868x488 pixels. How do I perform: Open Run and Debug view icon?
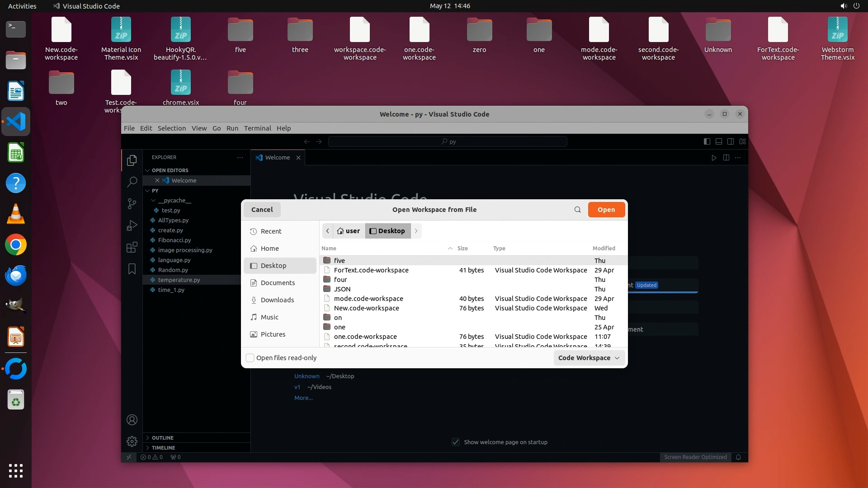[x=132, y=225]
